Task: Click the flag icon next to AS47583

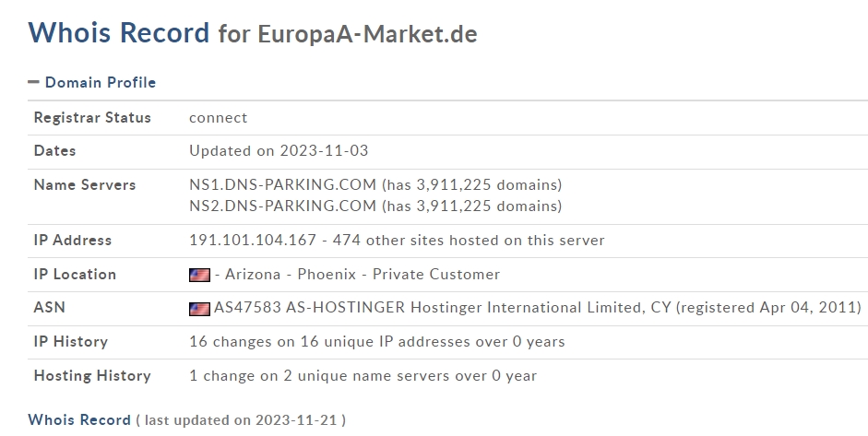Action: 198,308
